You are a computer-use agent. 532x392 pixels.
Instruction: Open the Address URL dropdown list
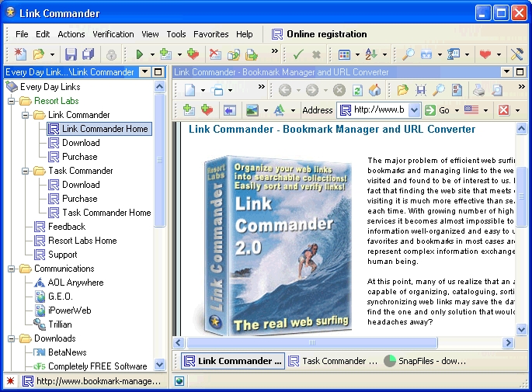(414, 110)
